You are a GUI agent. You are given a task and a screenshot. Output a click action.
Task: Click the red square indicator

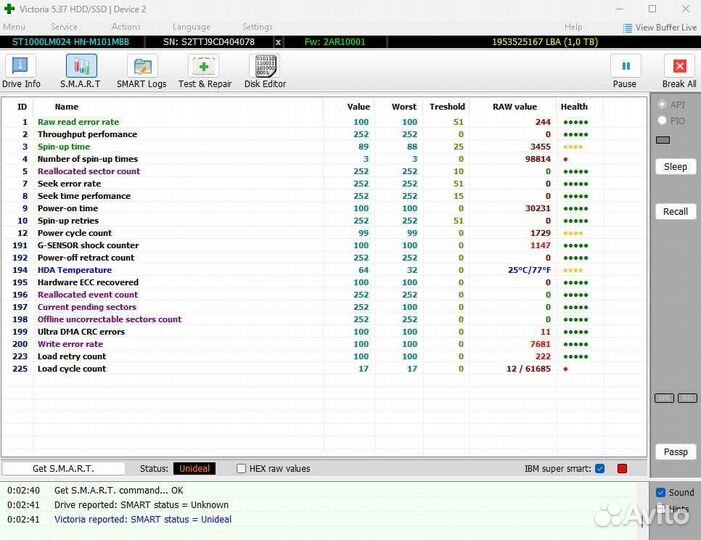click(x=622, y=468)
